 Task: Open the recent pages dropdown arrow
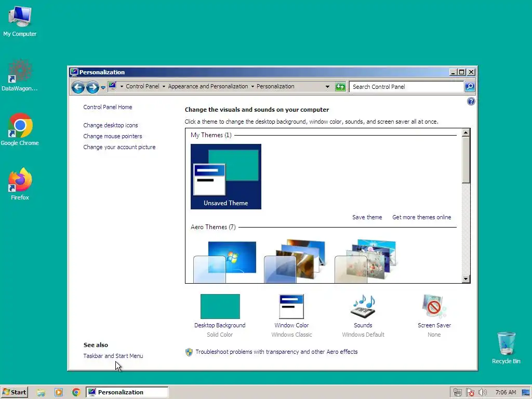pyautogui.click(x=103, y=87)
